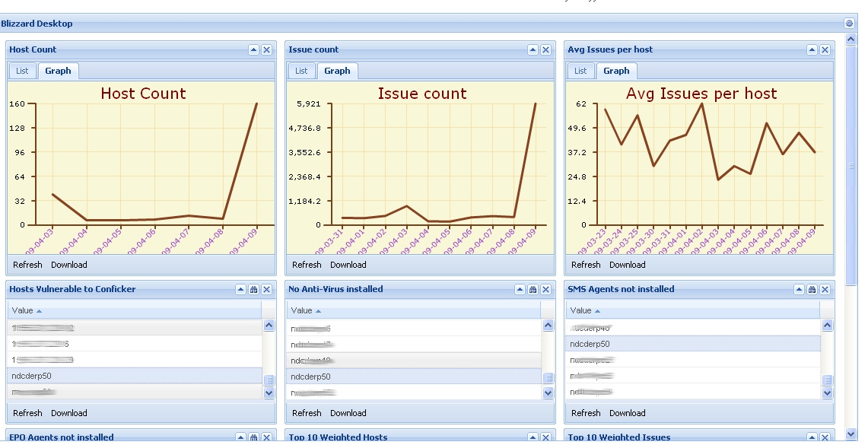This screenshot has height=445, width=868.
Task: Collapse the Host Count panel
Action: 254,50
